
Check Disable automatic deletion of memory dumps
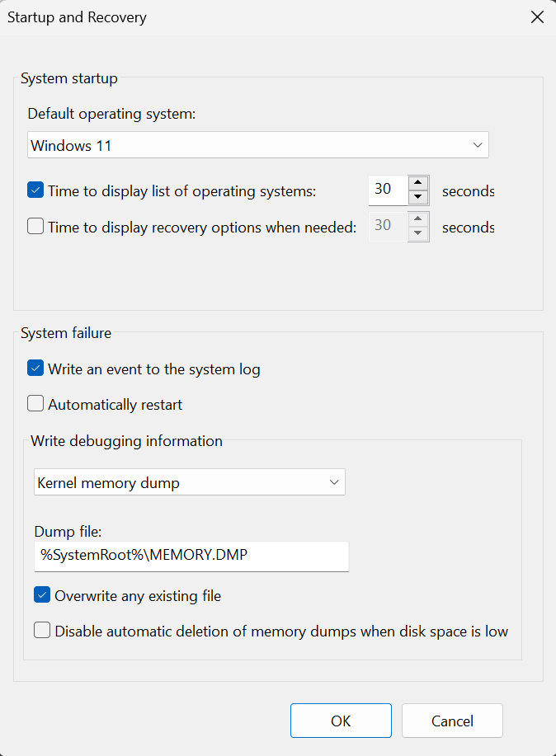[x=42, y=631]
